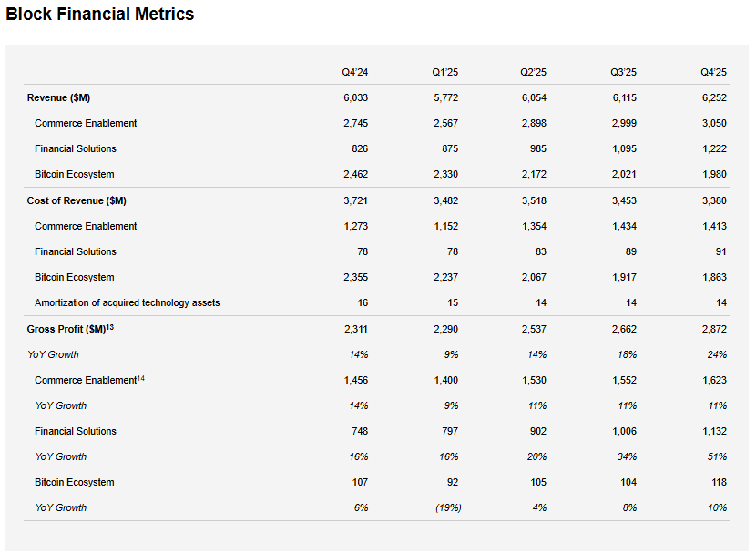Select the Q3'25 column header
756x553 pixels.
[x=623, y=72]
